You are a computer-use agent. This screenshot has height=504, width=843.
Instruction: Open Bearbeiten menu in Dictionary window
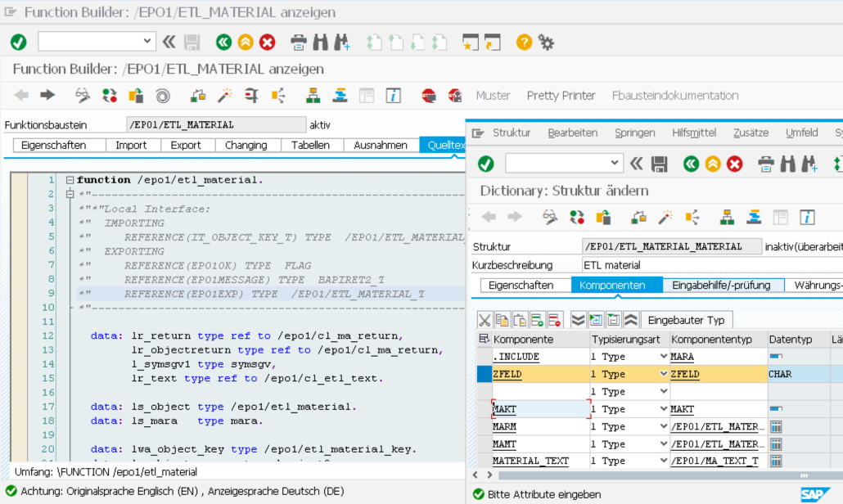tap(573, 133)
